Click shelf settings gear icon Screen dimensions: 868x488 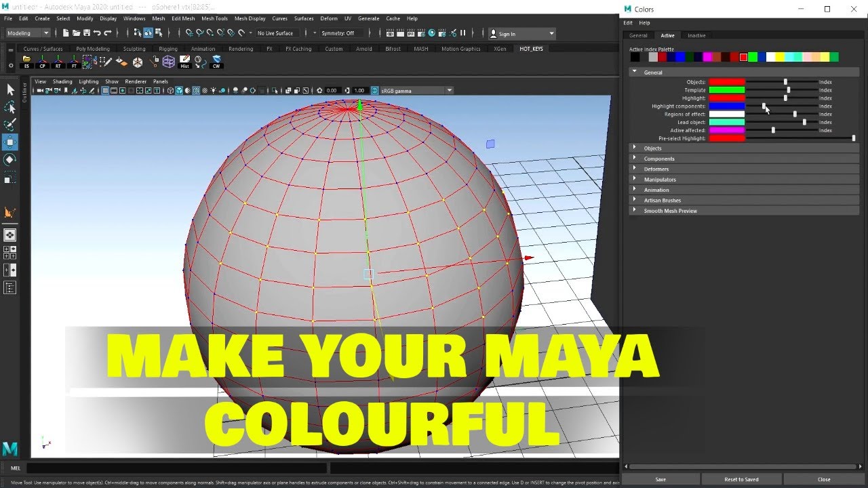point(11,66)
